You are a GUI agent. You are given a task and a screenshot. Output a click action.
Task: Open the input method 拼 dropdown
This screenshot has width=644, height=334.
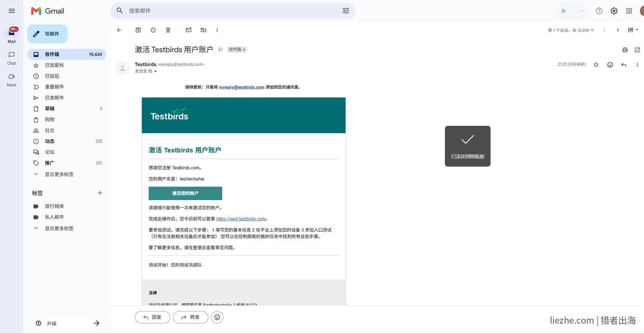tap(633, 30)
